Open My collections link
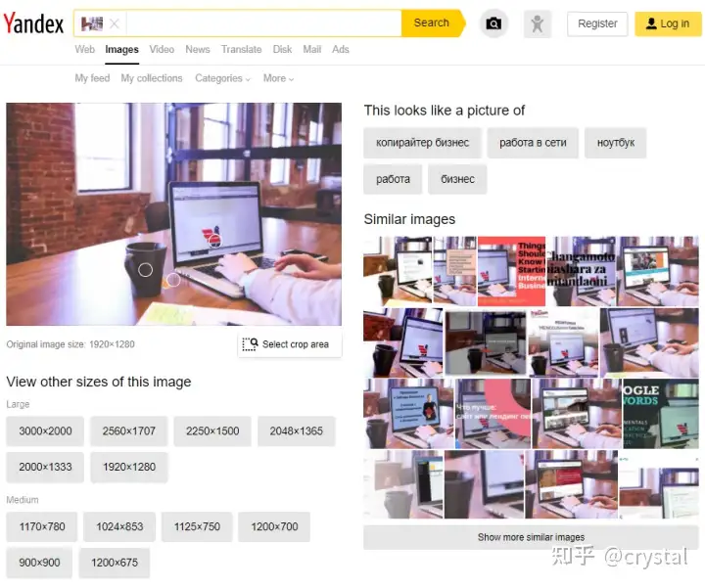The width and height of the screenshot is (705, 588). (x=152, y=78)
